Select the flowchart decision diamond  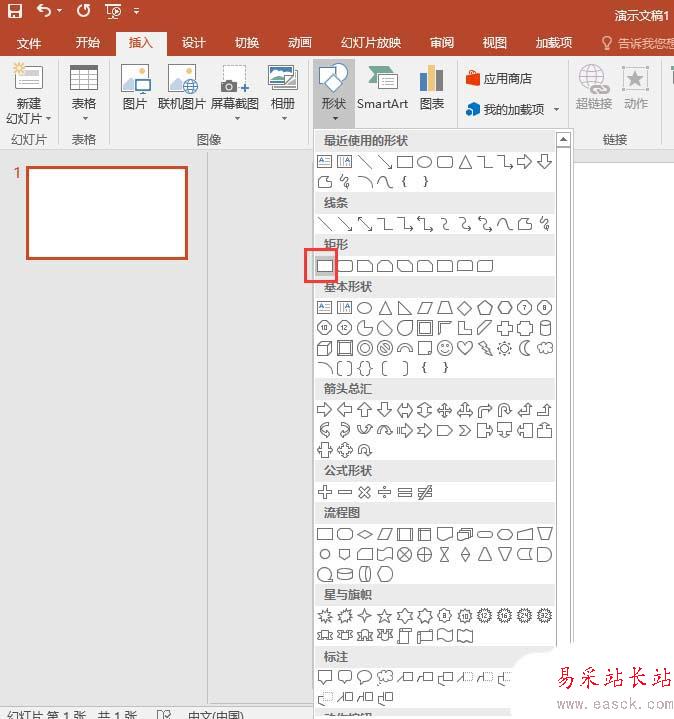(x=365, y=534)
